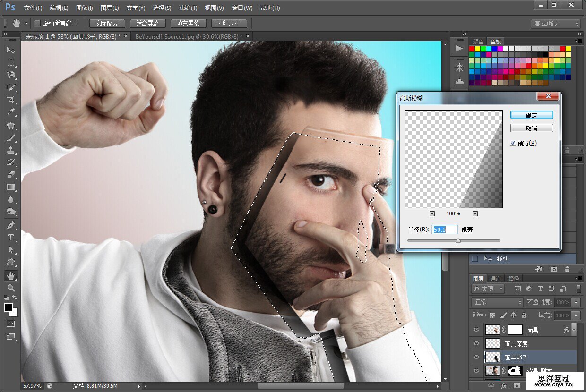
Task: Click the zoom-in plus icon in Gaussian Blur dialog
Action: 475,213
